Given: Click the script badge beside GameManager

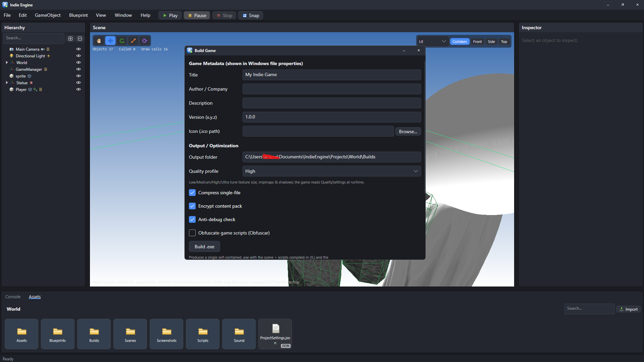Looking at the screenshot, I should click(46, 69).
